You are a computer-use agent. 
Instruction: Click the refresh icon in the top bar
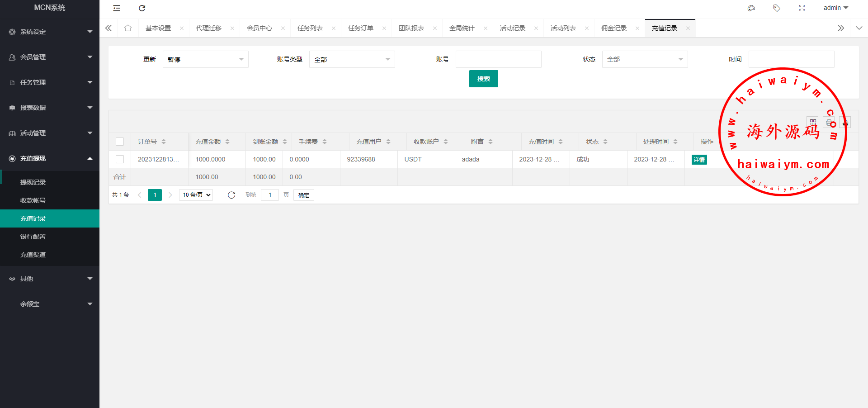[142, 8]
